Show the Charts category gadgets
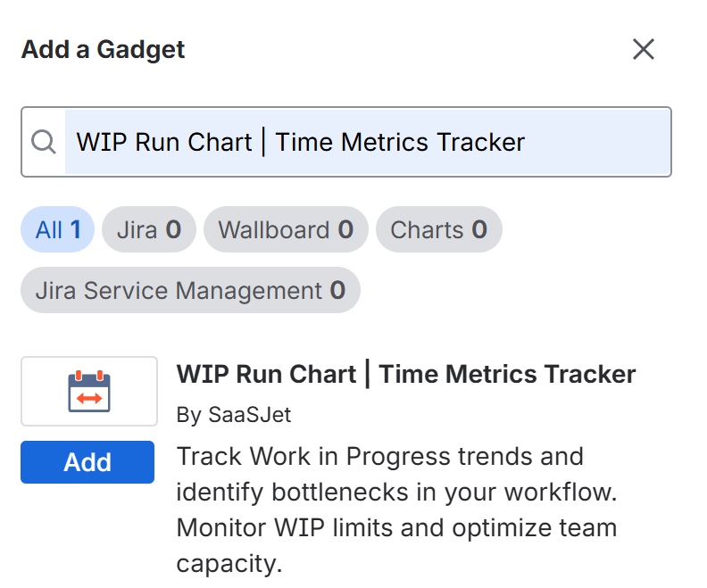Screen dimensions: 707x588 [438, 230]
